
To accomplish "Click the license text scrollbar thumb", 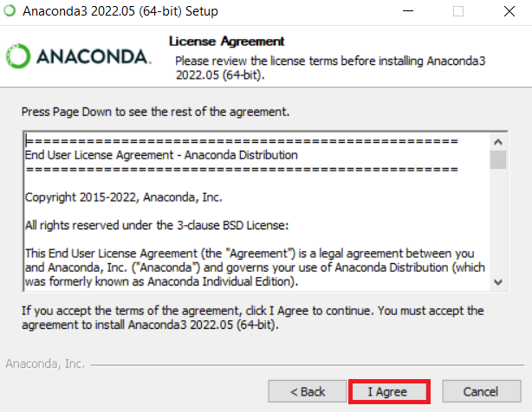I will click(x=498, y=159).
